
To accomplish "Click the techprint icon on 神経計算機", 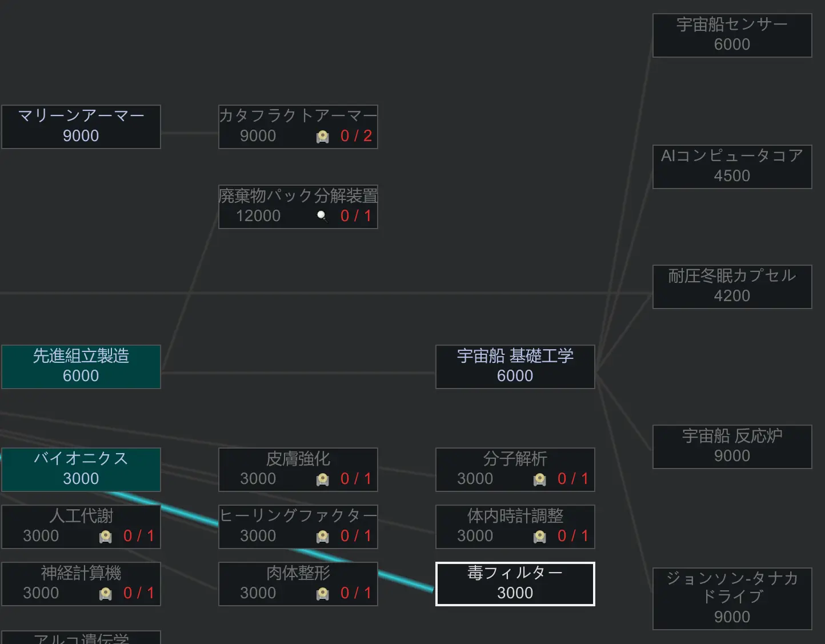I will click(106, 594).
